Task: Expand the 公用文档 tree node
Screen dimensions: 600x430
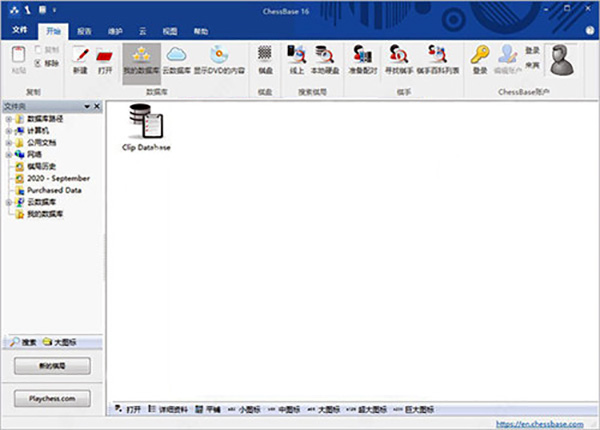Action: 8,143
